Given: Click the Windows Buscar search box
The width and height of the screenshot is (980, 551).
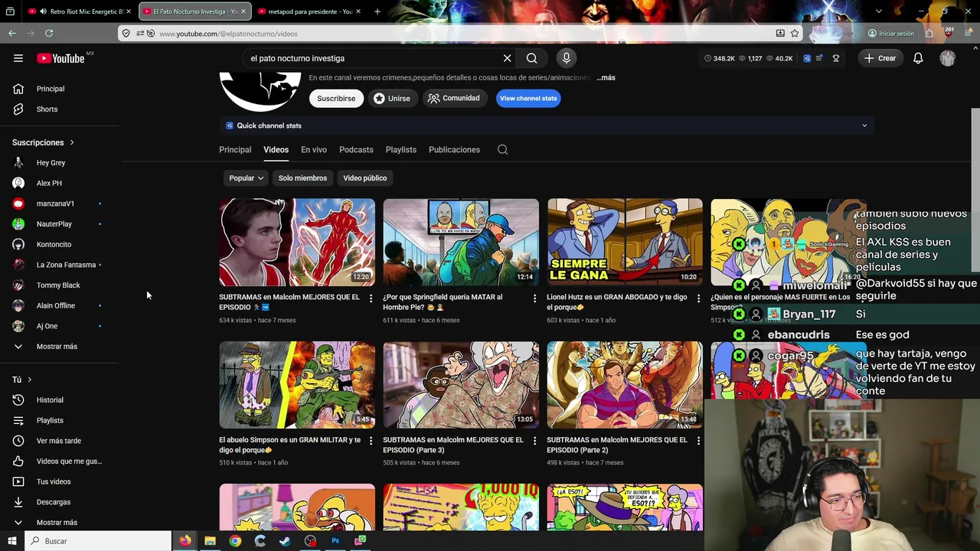Looking at the screenshot, I should coord(99,541).
